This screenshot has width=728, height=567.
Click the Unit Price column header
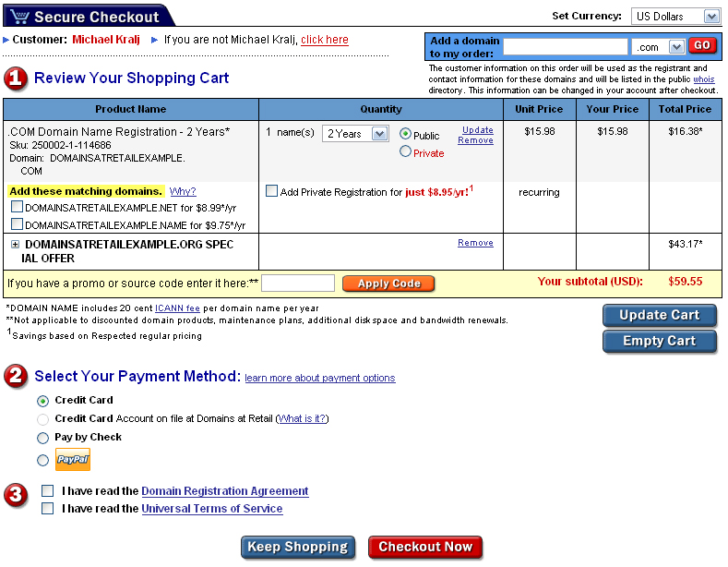coord(539,109)
